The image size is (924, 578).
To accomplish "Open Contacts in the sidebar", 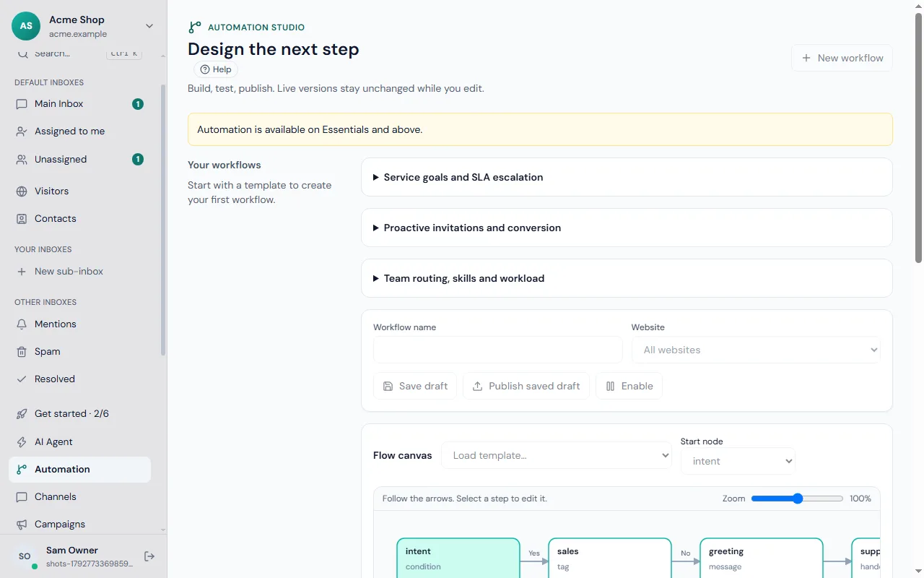I will [80, 219].
